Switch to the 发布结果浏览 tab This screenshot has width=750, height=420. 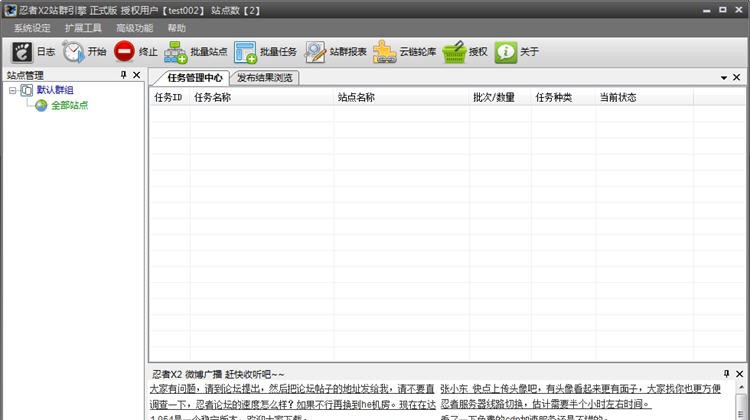265,77
